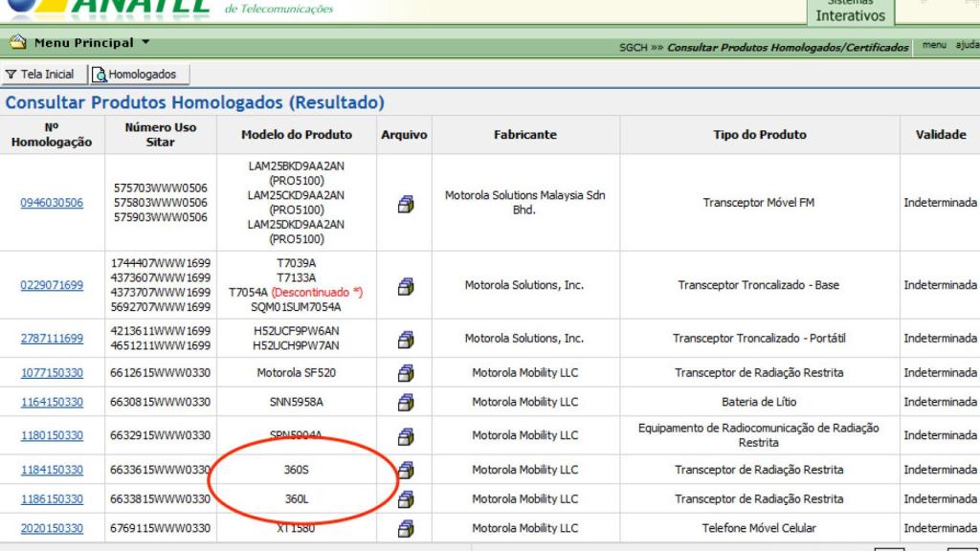
Task: Open file icon for Motorola SF520
Action: click(405, 373)
